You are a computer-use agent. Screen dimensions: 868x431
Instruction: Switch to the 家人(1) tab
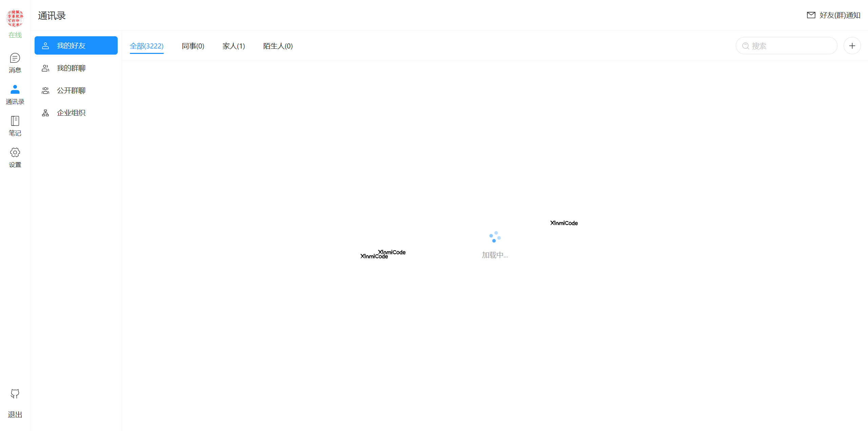[x=234, y=46]
